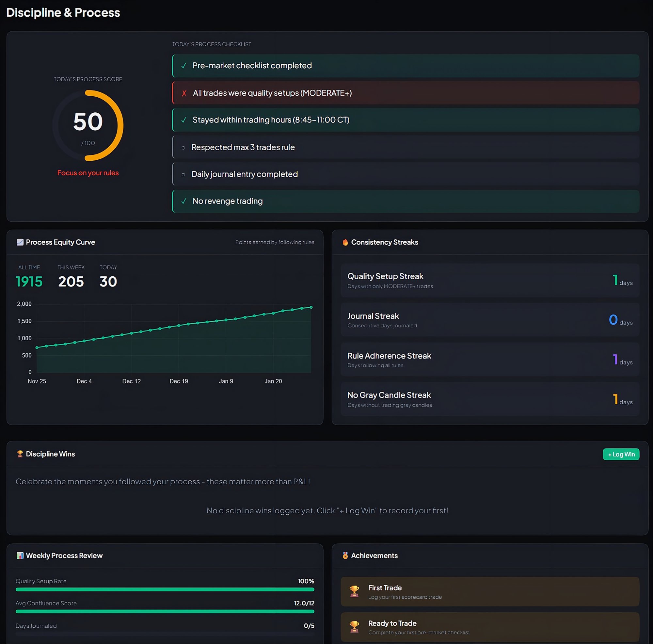Click the bar chart icon by Weekly Process Review
This screenshot has height=644, width=653.
(x=20, y=555)
